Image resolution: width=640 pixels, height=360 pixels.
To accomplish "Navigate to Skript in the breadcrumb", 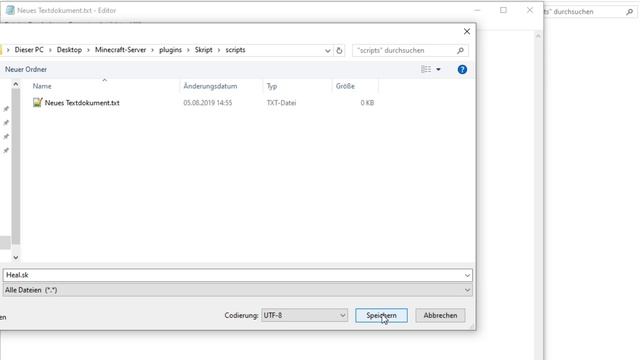I will (203, 50).
